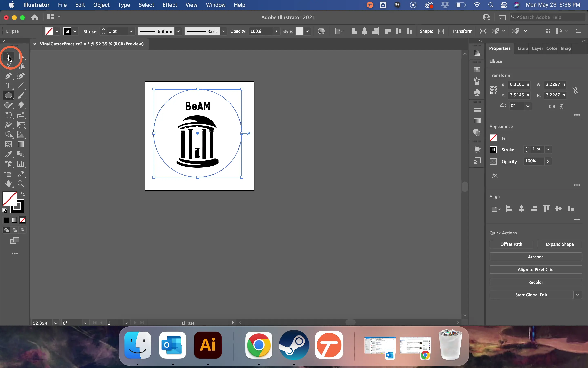Open the rotation angle dropdown in Transform
This screenshot has width=588, height=368.
(x=528, y=106)
